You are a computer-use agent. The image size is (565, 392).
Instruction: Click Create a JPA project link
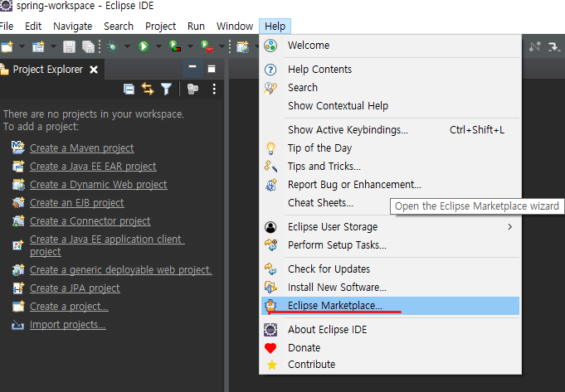click(75, 288)
